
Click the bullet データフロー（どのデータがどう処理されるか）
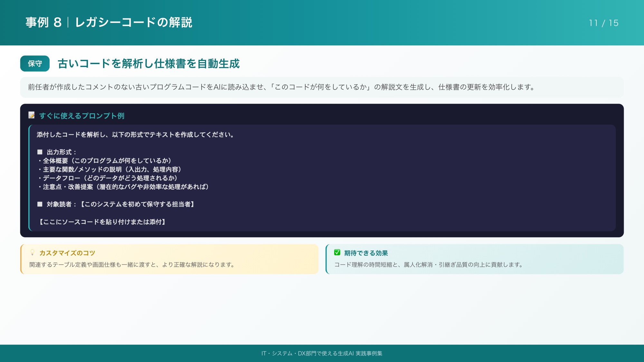pos(108,178)
